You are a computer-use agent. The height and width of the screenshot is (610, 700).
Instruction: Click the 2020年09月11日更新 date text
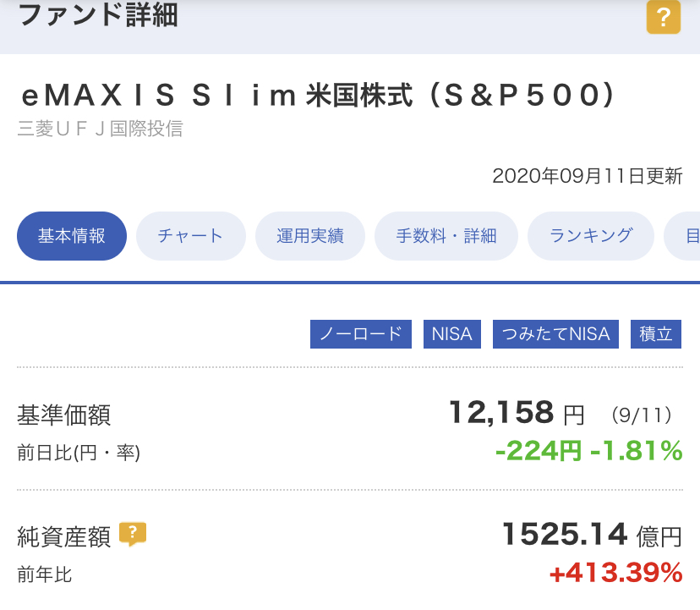pos(588,176)
